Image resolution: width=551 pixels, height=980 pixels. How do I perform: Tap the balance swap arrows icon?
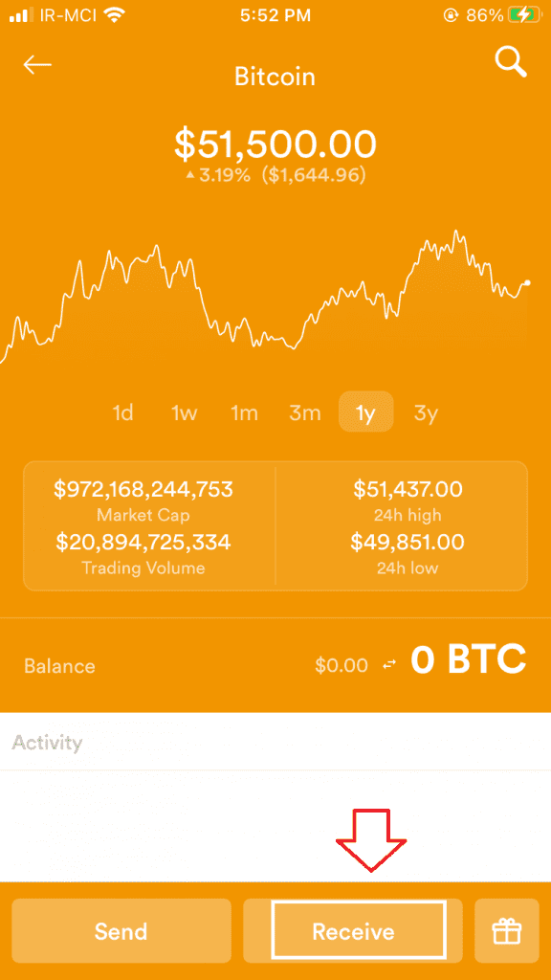pyautogui.click(x=389, y=665)
